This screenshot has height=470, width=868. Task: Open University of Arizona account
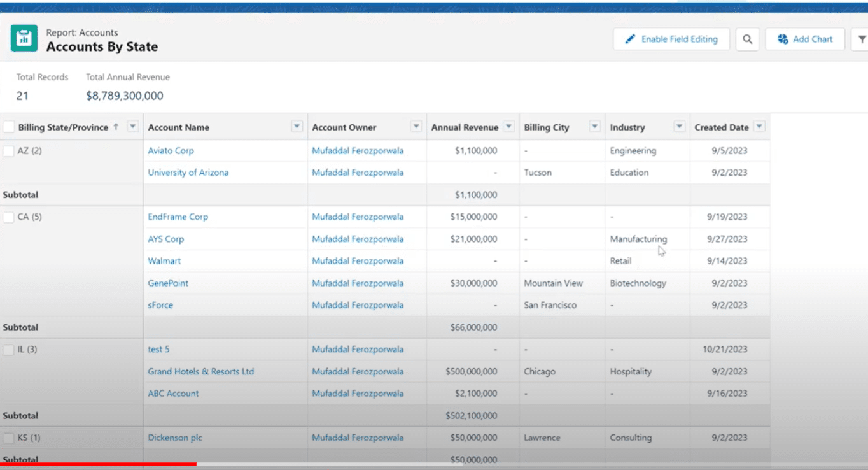tap(188, 173)
